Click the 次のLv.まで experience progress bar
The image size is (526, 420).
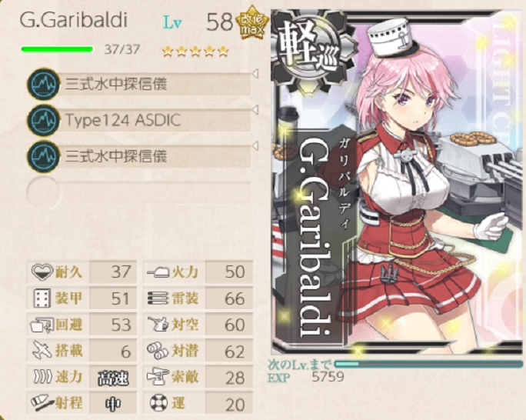point(428,364)
